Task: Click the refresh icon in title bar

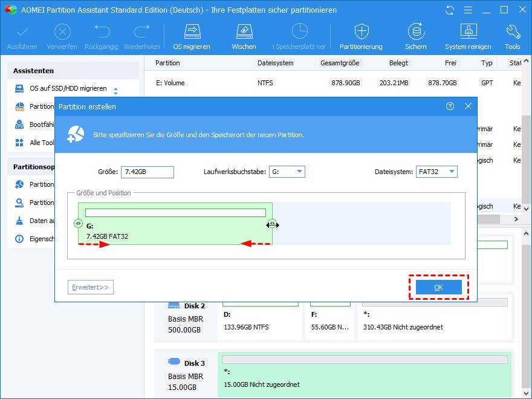Action: coord(450,10)
